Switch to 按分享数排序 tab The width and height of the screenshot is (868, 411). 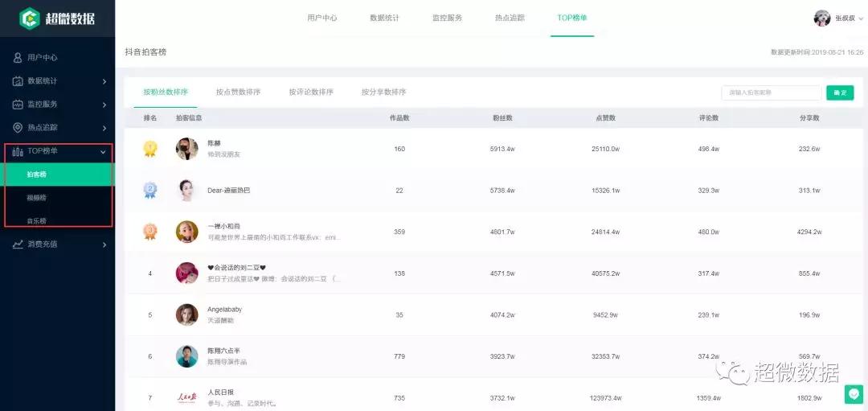click(x=383, y=92)
